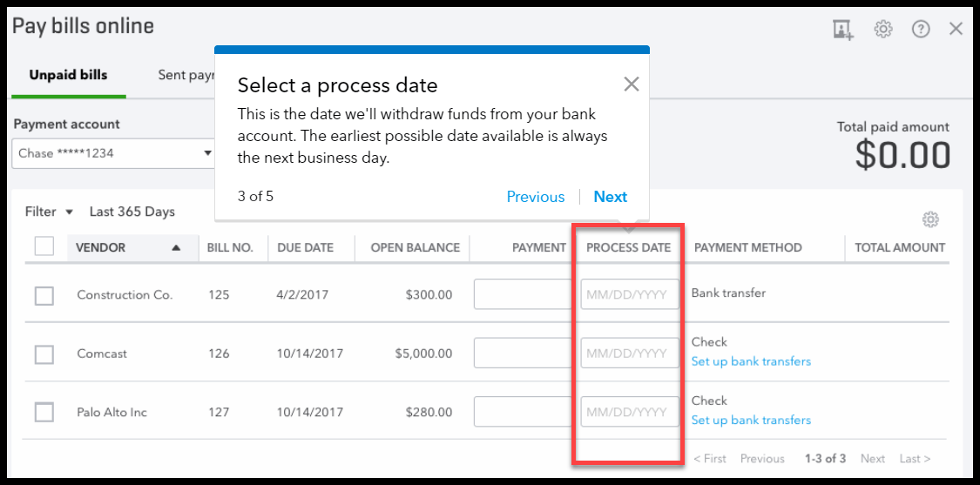This screenshot has height=485, width=980.
Task: Click the help question mark icon
Action: point(921,29)
